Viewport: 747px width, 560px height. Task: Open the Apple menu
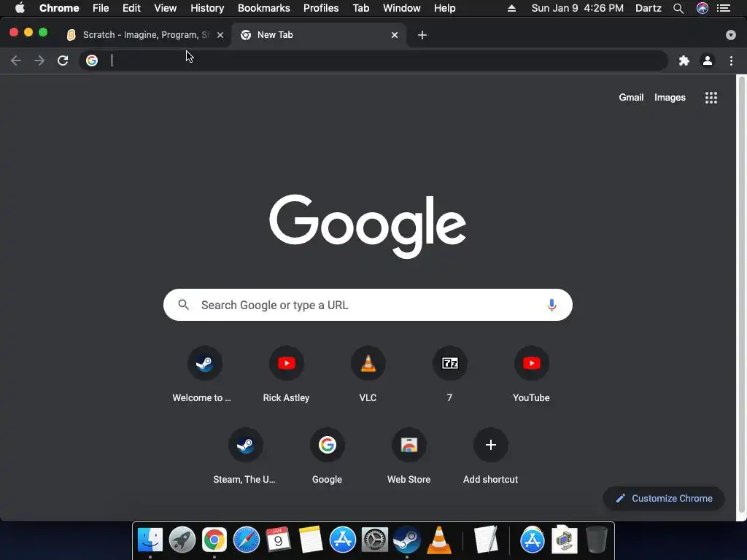pos(20,8)
